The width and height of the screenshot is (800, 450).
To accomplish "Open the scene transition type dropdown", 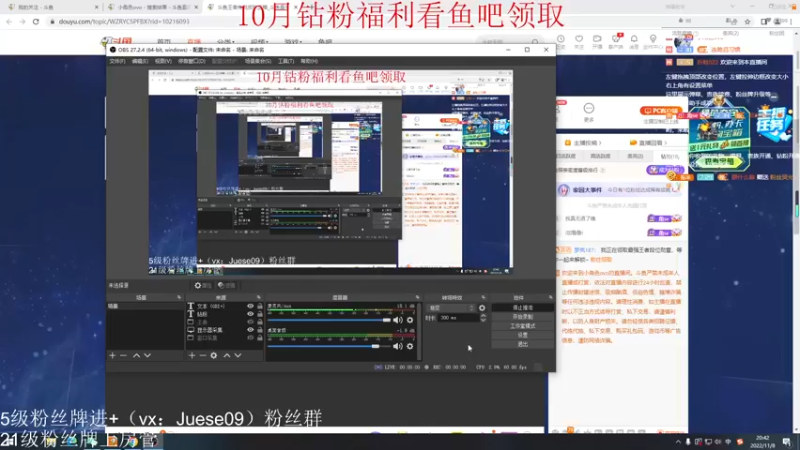I will [451, 308].
